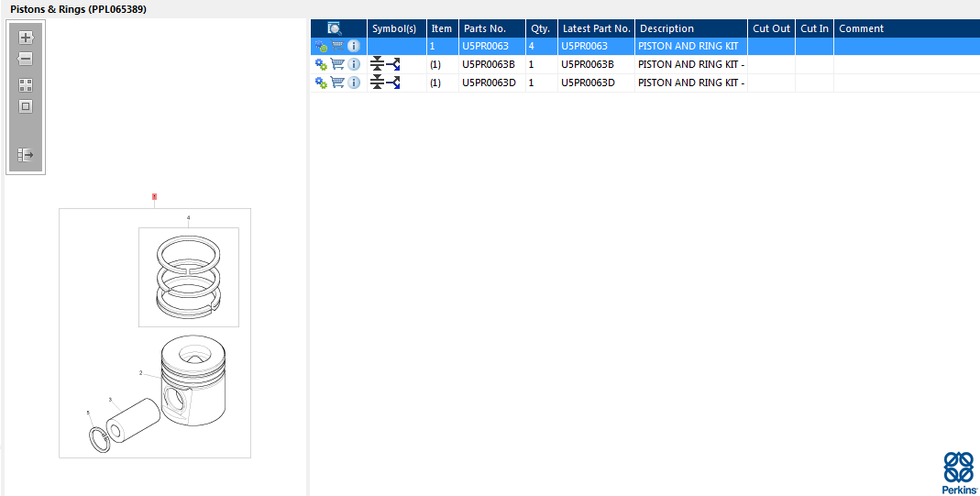Click quantity 4 in U5PR0063 row
This screenshot has height=496, width=980.
pos(531,46)
